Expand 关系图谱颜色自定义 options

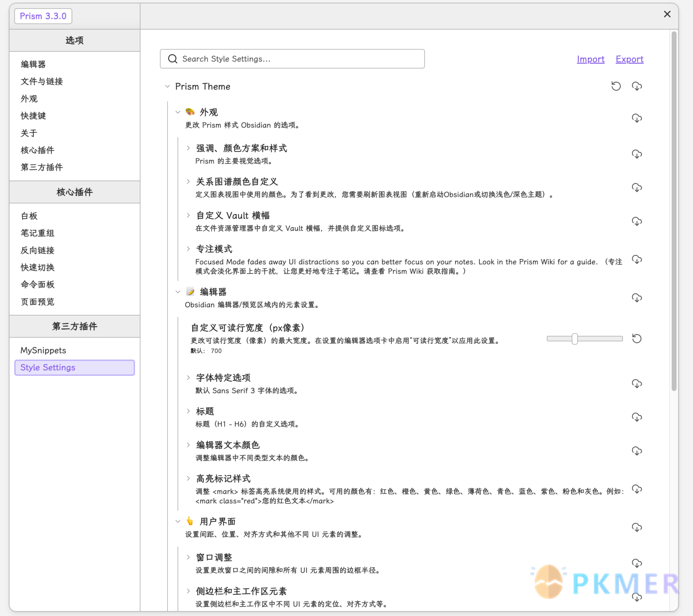tap(188, 182)
